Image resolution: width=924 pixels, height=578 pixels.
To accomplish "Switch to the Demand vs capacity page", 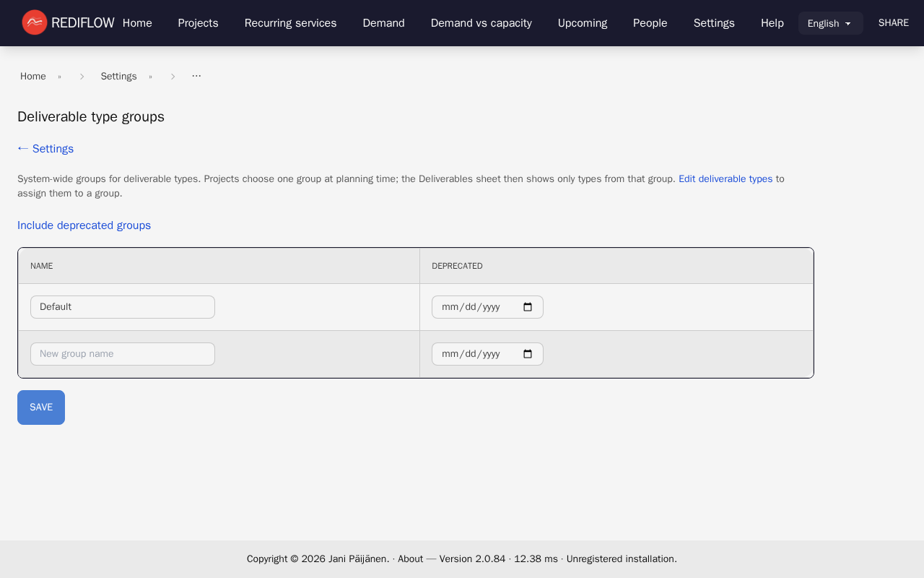I will coord(481,22).
